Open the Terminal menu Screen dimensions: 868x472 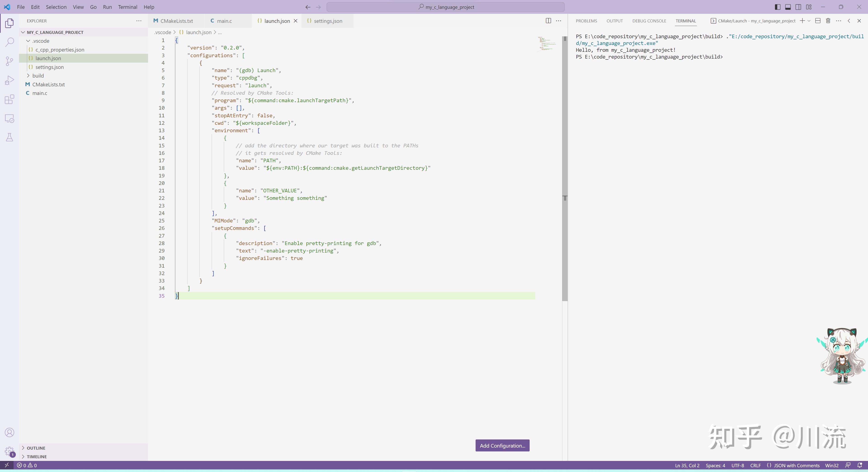click(127, 7)
